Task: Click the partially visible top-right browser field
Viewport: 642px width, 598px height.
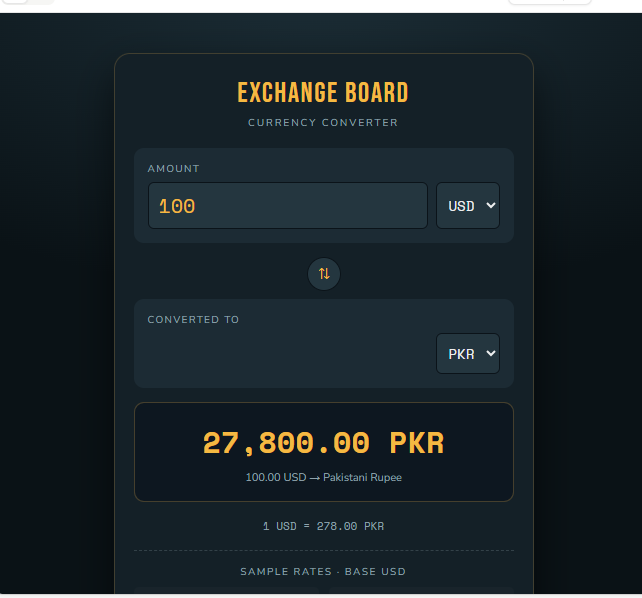Action: coord(549,2)
